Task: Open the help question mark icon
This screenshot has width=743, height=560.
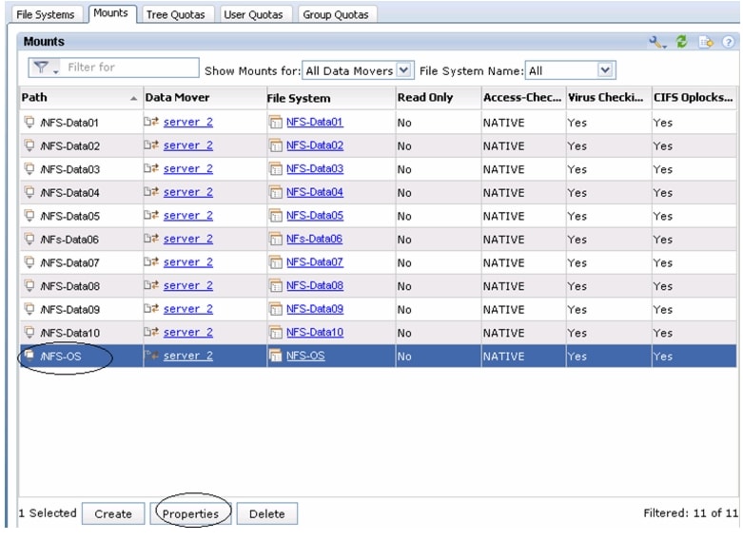Action: point(728,43)
